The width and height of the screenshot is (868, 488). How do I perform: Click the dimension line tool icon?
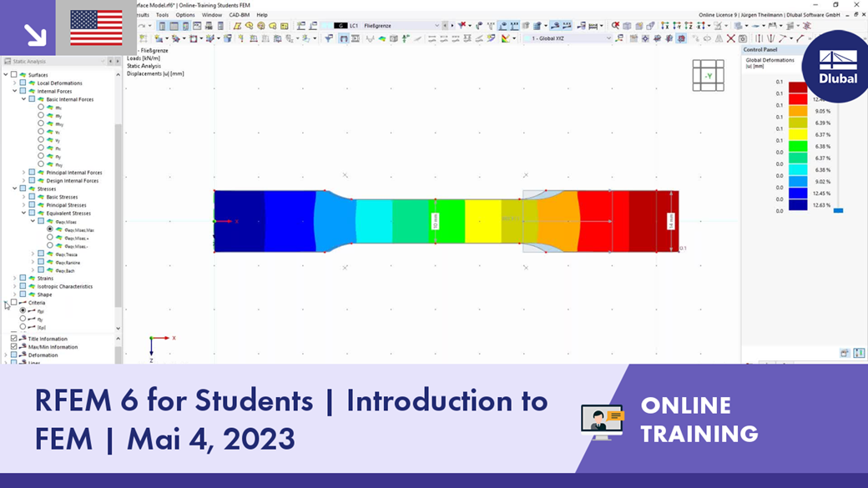593,26
